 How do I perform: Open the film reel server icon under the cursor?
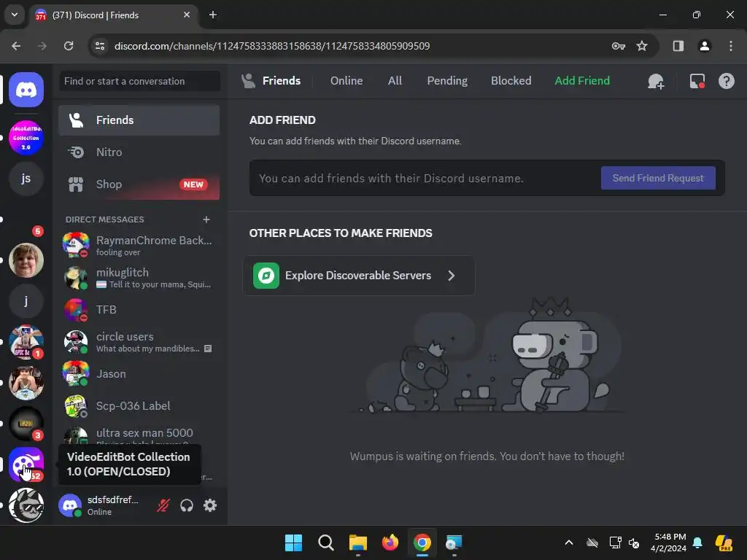[x=26, y=464]
